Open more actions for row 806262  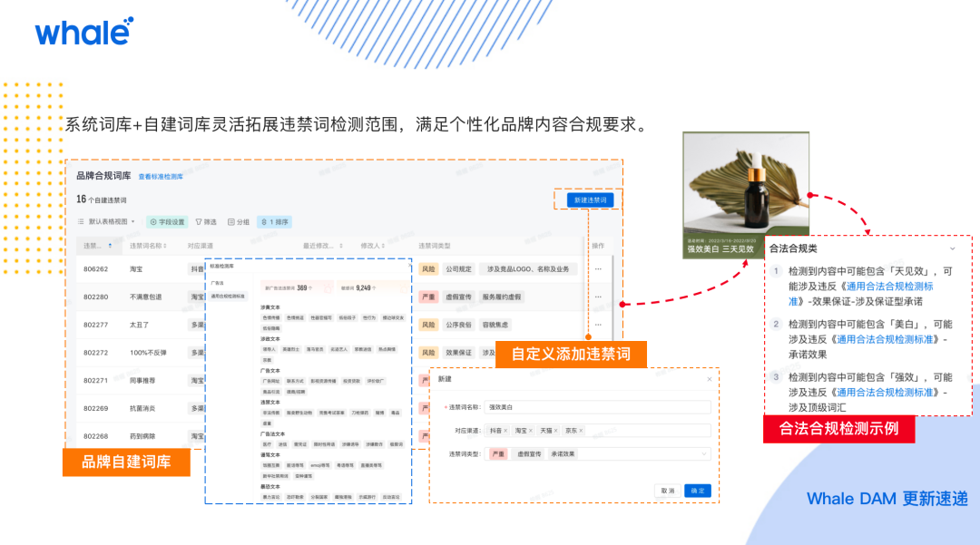coord(598,269)
